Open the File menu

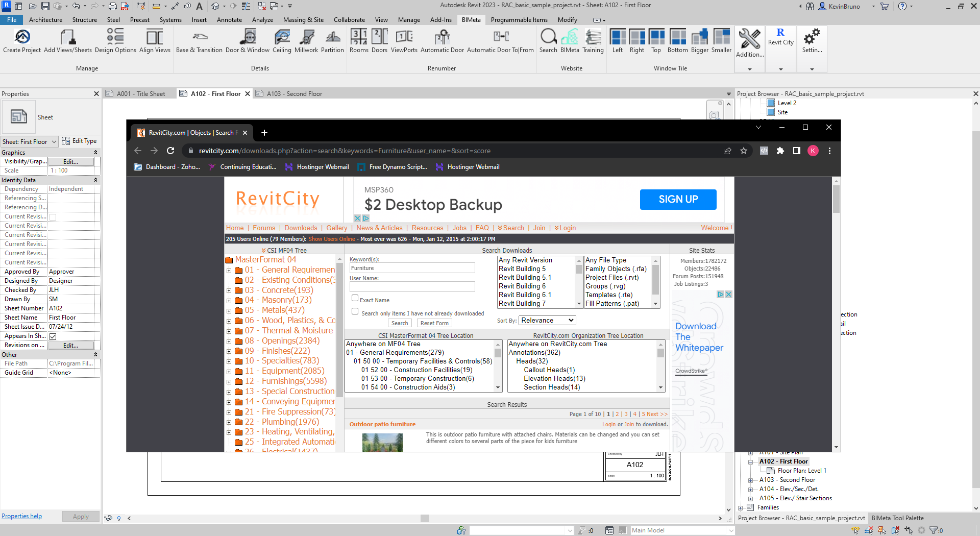coord(12,20)
